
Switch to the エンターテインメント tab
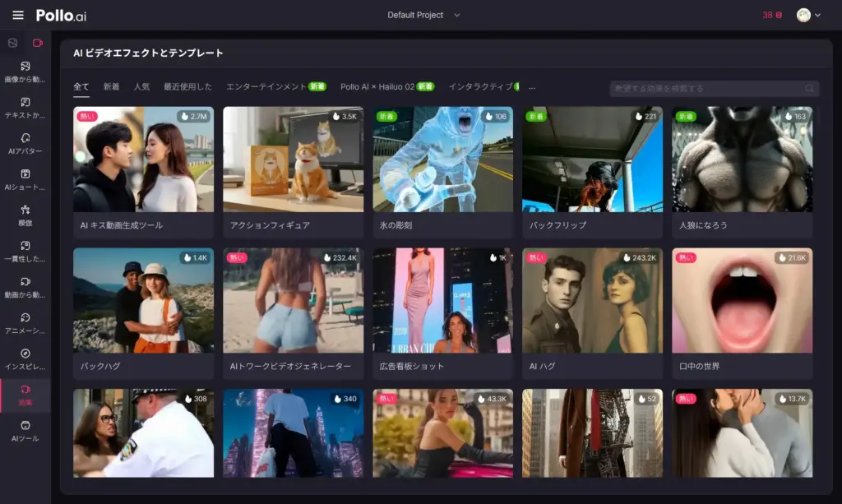pos(266,86)
